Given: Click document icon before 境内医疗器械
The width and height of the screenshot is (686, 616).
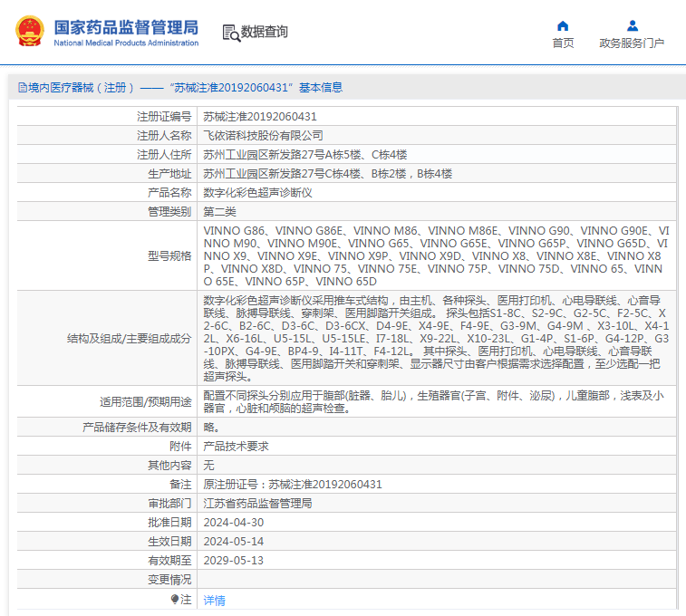Looking at the screenshot, I should [x=23, y=88].
